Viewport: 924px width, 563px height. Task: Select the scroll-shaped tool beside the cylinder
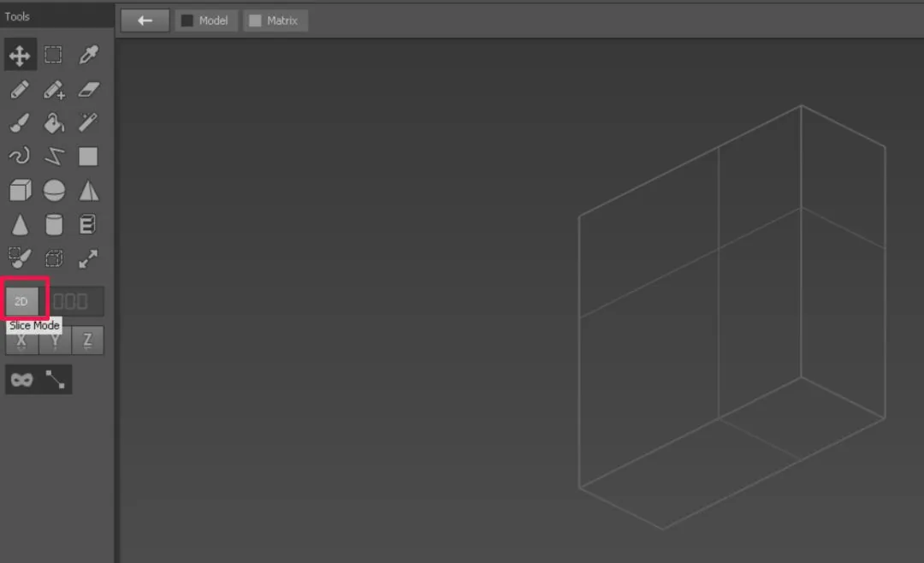coord(88,225)
